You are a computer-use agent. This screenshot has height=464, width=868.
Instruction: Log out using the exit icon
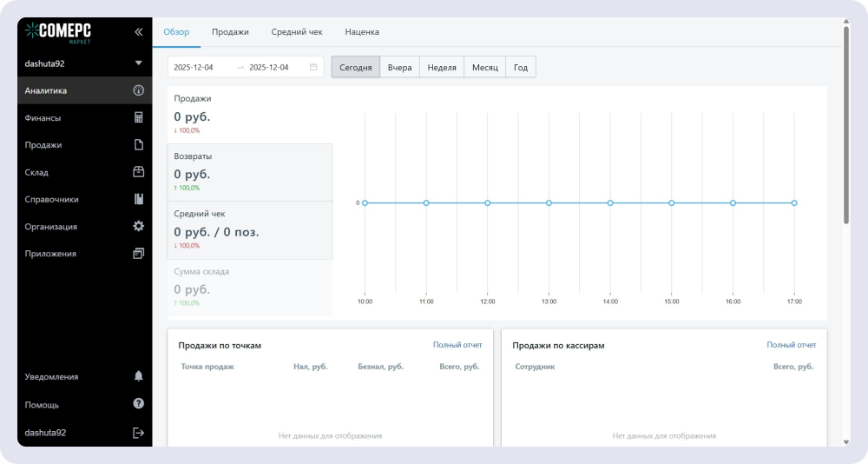138,433
